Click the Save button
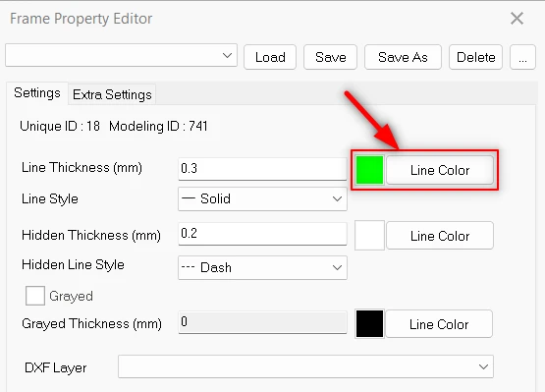The width and height of the screenshot is (545, 392). pos(330,57)
